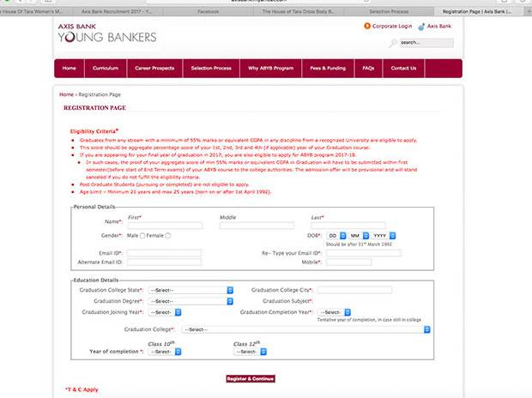The width and height of the screenshot is (532, 398).
Task: Switch to the Facebook browser tab
Action: tap(209, 11)
